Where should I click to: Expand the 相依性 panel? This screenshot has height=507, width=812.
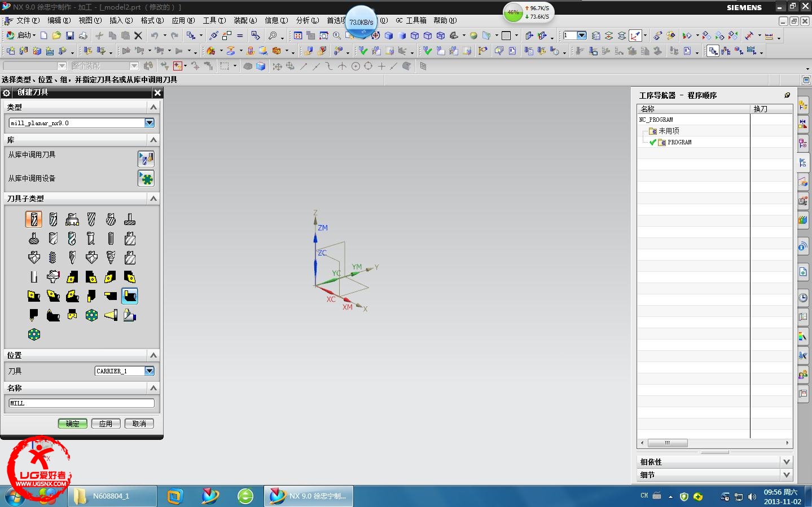click(x=787, y=461)
